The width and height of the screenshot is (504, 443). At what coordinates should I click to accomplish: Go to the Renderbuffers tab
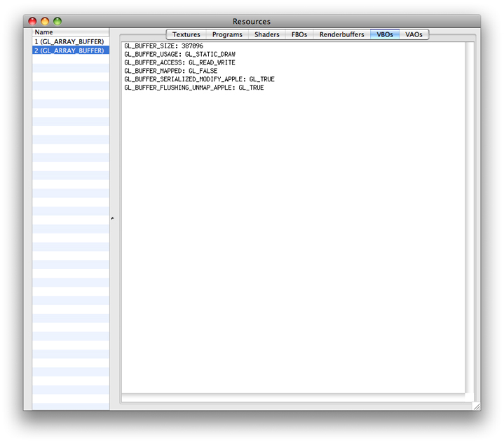pyautogui.click(x=341, y=34)
